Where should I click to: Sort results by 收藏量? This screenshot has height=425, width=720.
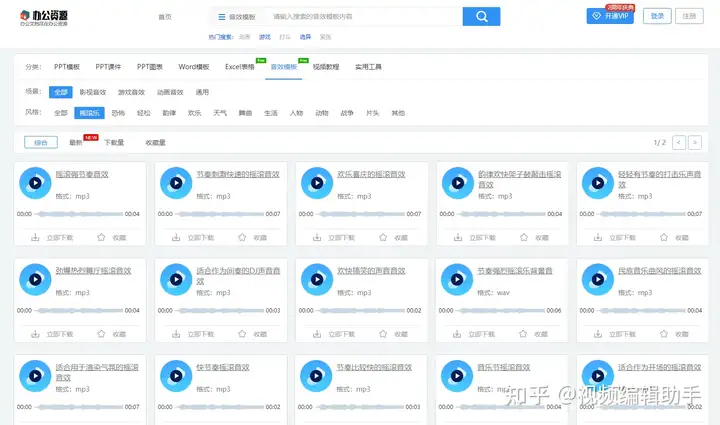click(x=156, y=143)
